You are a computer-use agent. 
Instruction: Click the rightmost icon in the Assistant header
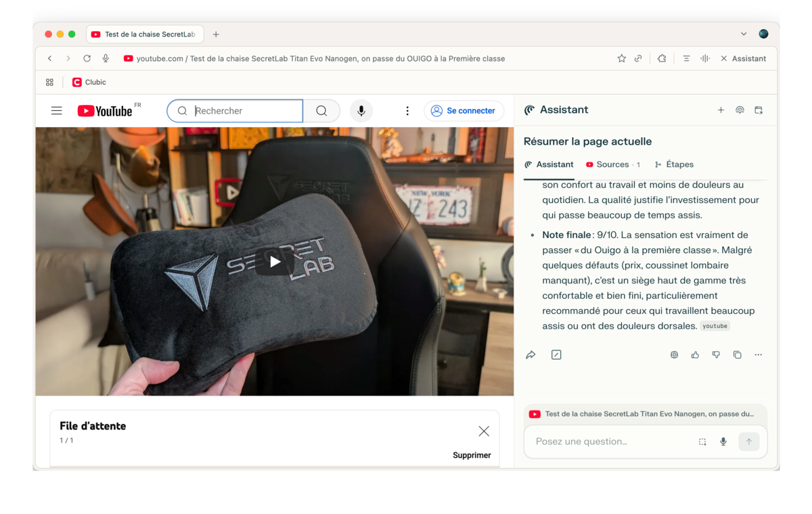point(759,110)
